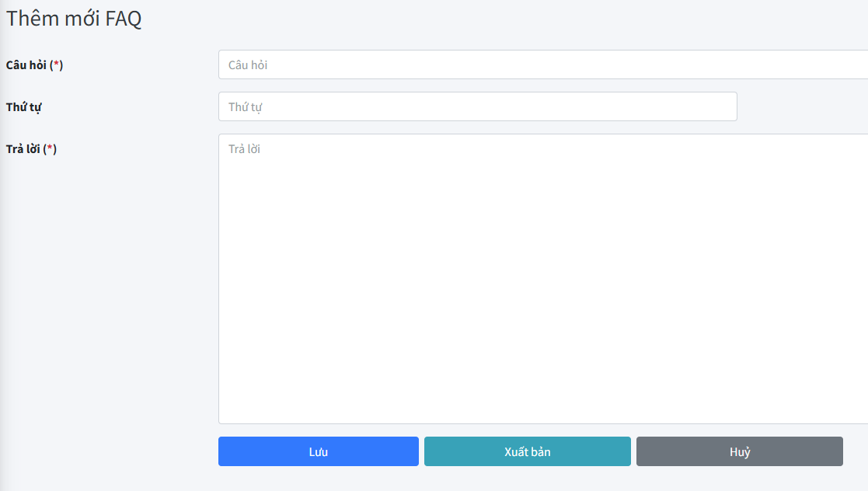Click the Huỷ cancel button

pyautogui.click(x=739, y=451)
